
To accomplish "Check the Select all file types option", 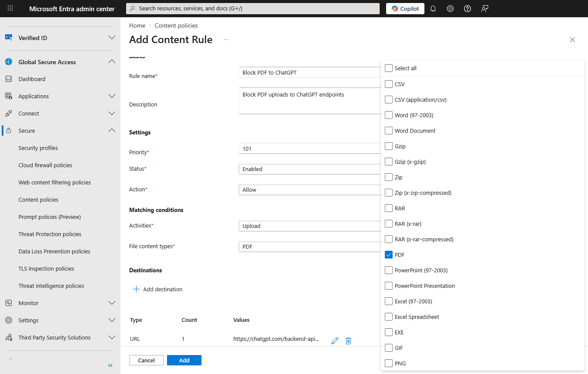I will (389, 68).
